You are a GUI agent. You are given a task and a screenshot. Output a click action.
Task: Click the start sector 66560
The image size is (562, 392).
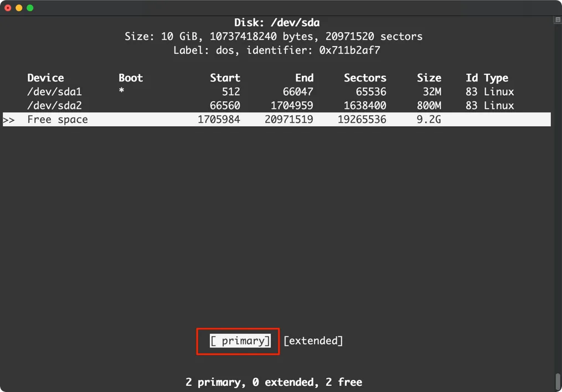[x=225, y=106]
